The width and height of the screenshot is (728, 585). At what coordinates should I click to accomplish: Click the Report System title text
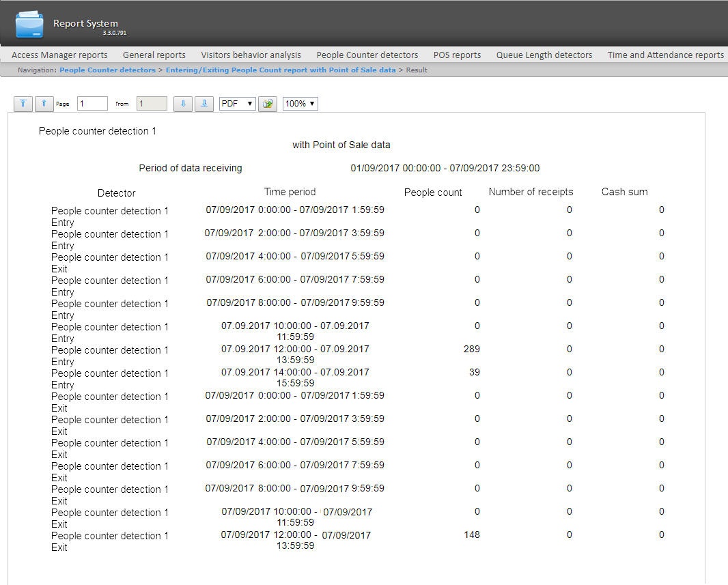point(85,24)
